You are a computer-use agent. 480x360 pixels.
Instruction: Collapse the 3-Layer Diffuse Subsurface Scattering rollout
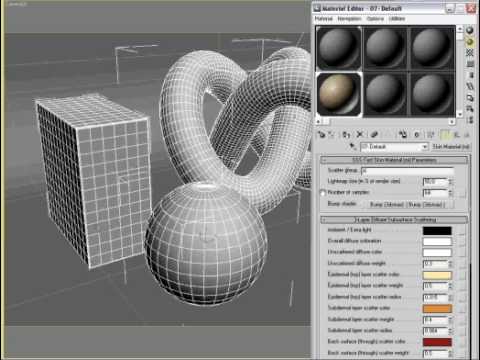[x=394, y=220]
